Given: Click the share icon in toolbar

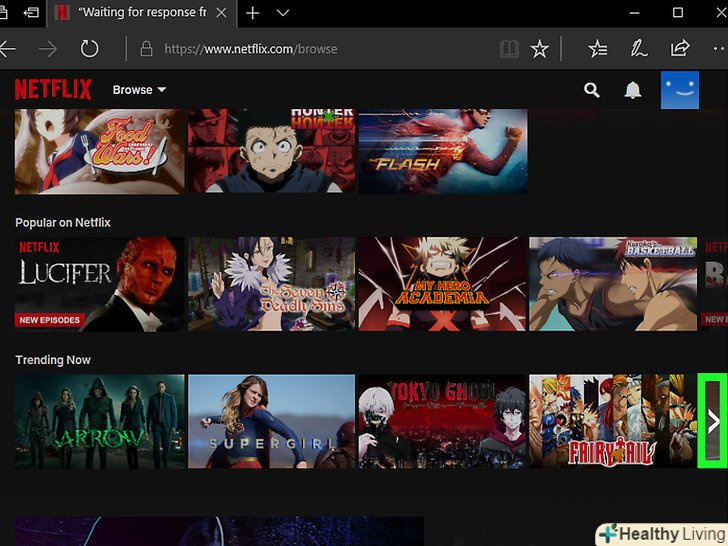Looking at the screenshot, I should point(680,48).
